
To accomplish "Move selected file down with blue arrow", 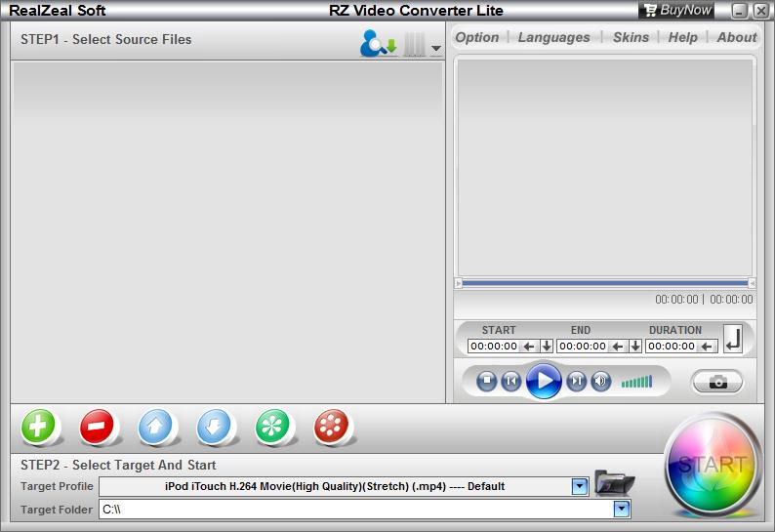I will point(215,427).
